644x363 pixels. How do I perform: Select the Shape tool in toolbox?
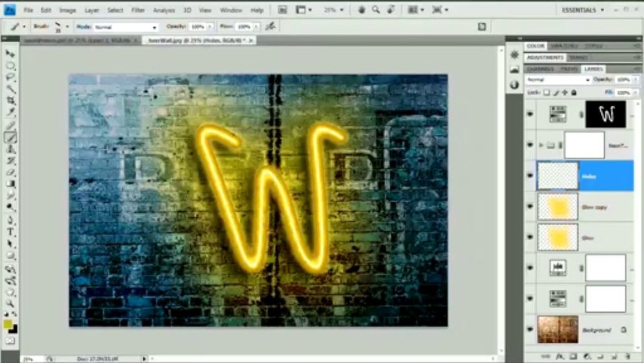pos(10,256)
